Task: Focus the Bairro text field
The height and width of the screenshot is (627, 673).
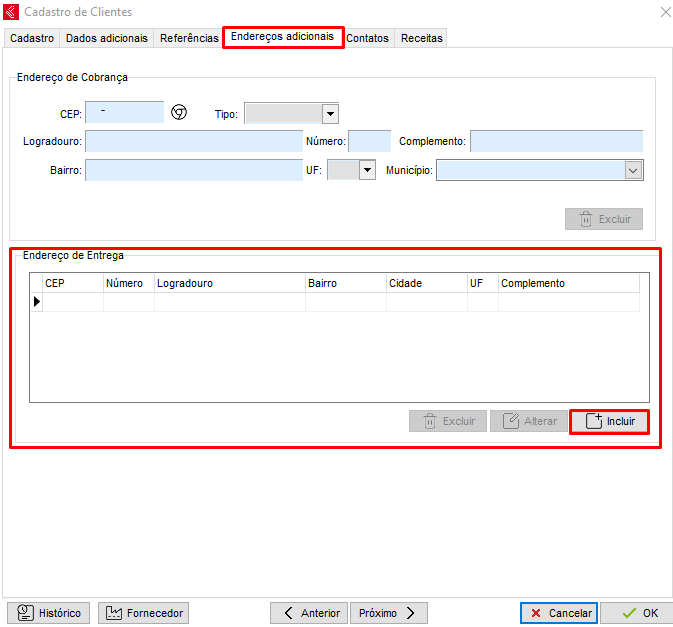Action: [193, 170]
